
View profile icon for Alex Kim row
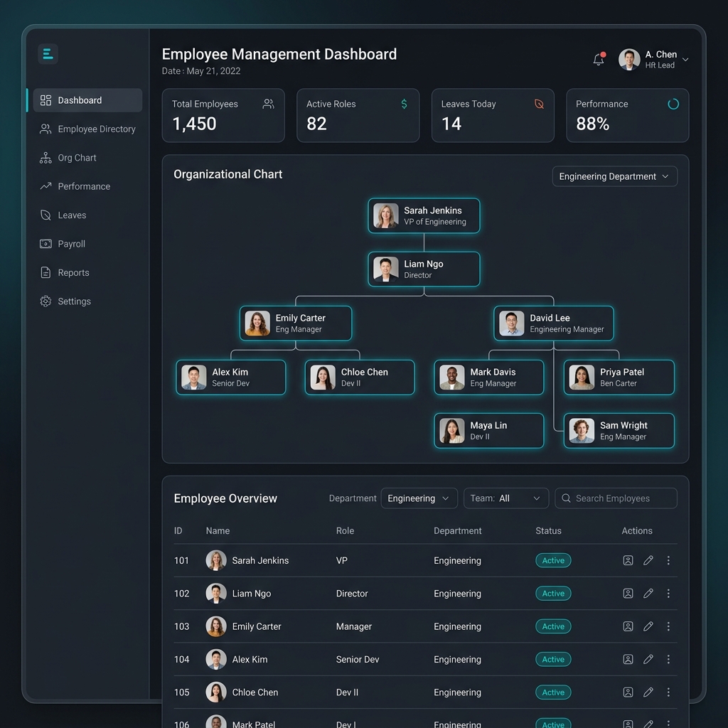[x=628, y=659]
